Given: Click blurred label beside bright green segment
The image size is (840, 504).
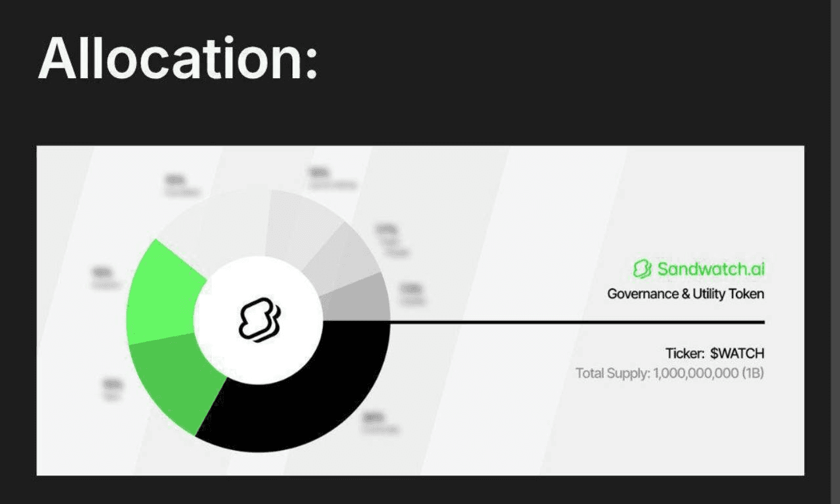Looking at the screenshot, I should 107,278.
